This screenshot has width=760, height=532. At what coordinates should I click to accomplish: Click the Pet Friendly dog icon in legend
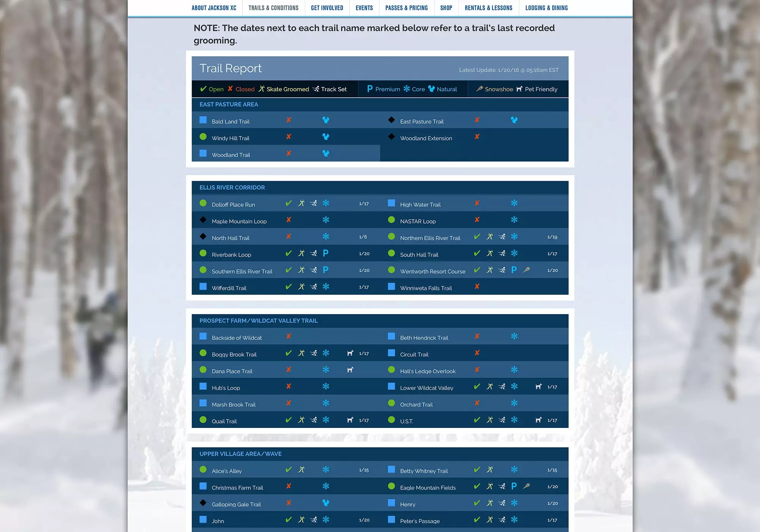(x=519, y=89)
